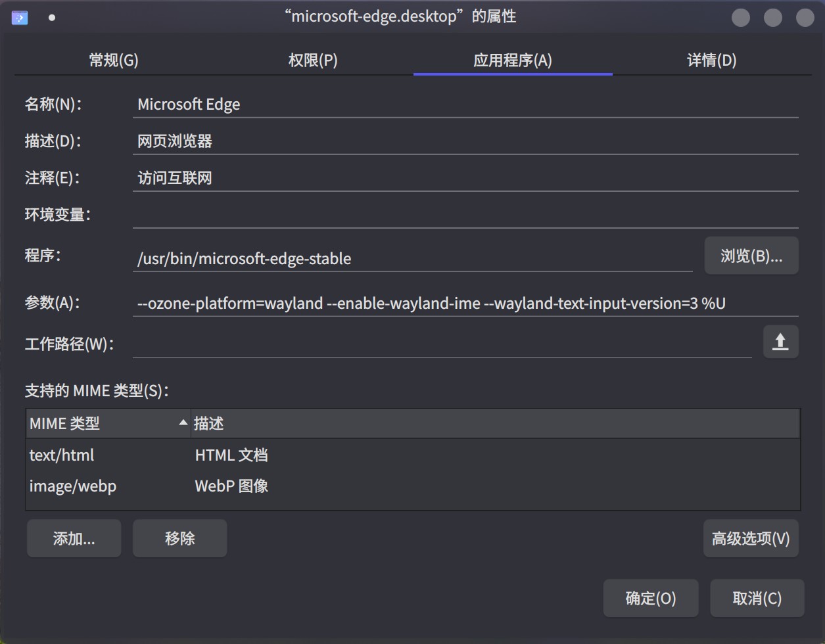This screenshot has width=825, height=644.
Task: Open the 详情(D) tab
Action: click(711, 60)
